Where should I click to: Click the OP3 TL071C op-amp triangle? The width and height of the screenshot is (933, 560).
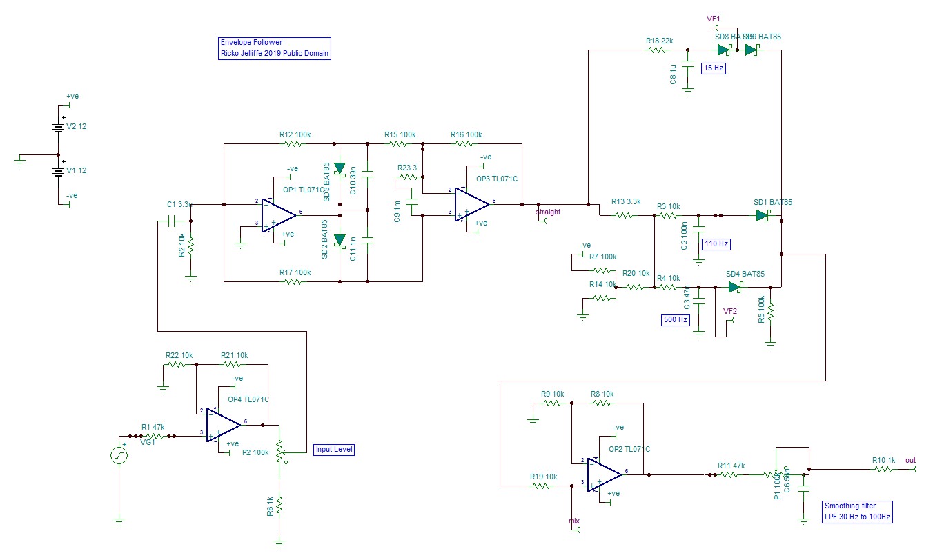(x=471, y=205)
